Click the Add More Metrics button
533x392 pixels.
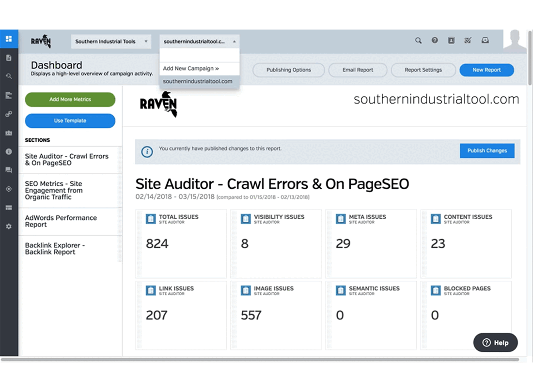click(x=70, y=99)
